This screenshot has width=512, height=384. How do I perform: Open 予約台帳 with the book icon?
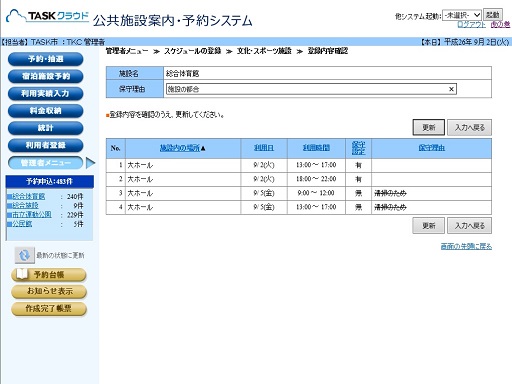pyautogui.click(x=49, y=275)
